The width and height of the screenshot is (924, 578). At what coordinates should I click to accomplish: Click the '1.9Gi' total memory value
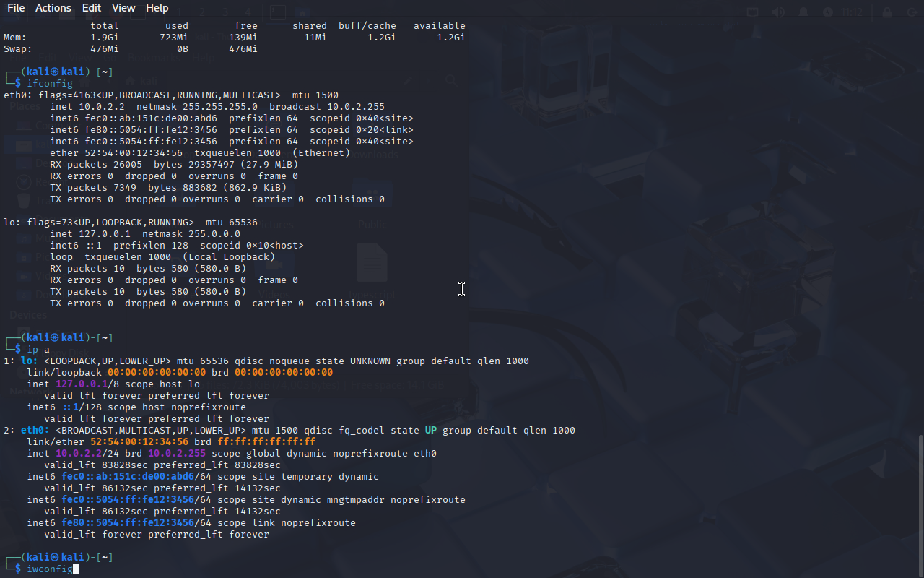point(105,38)
